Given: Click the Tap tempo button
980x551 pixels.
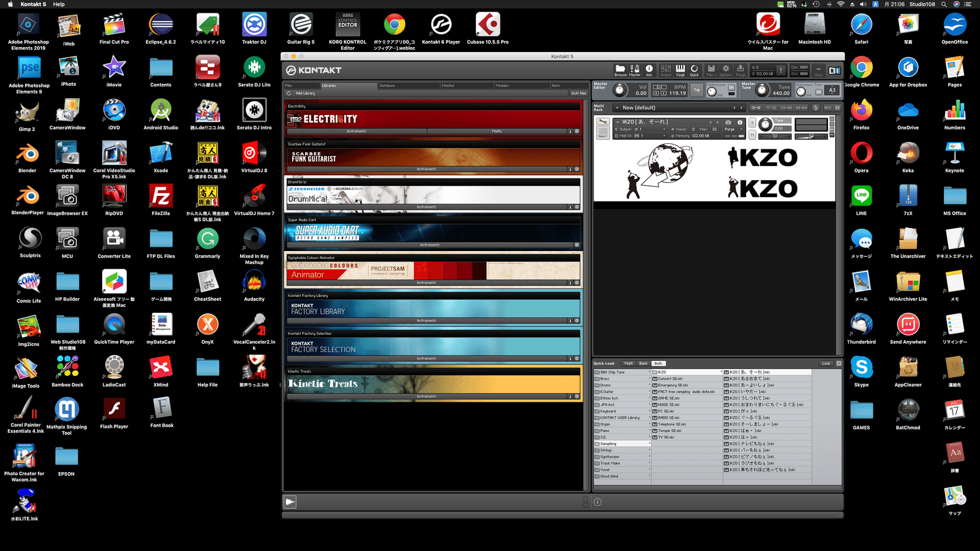Looking at the screenshot, I should point(697,90).
